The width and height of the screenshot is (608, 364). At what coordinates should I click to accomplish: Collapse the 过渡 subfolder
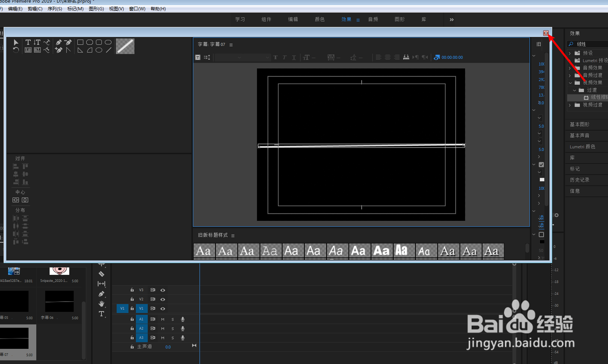pos(574,90)
